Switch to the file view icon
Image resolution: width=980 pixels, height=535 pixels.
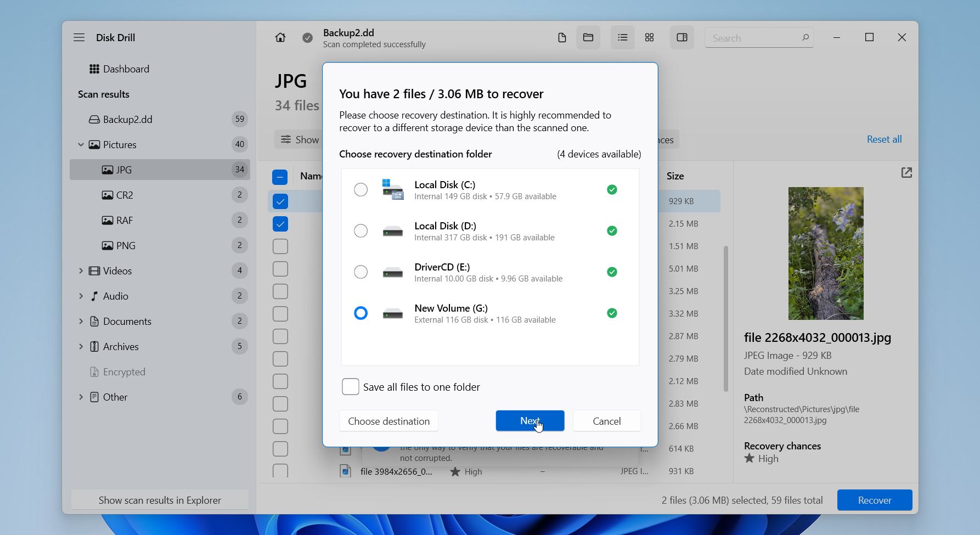click(x=562, y=37)
